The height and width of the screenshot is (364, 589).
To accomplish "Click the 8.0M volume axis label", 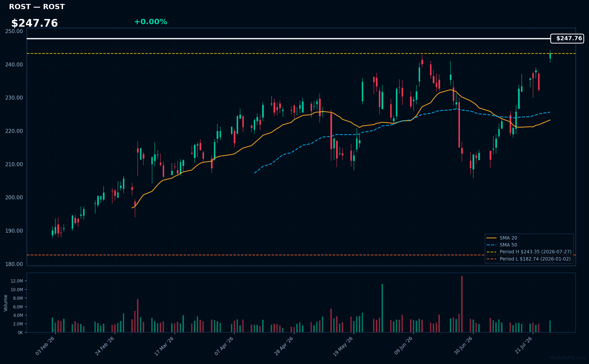I will point(18,298).
